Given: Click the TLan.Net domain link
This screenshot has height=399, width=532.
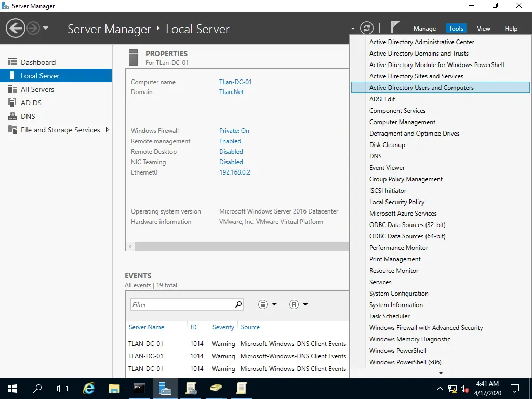Looking at the screenshot, I should click(x=231, y=91).
